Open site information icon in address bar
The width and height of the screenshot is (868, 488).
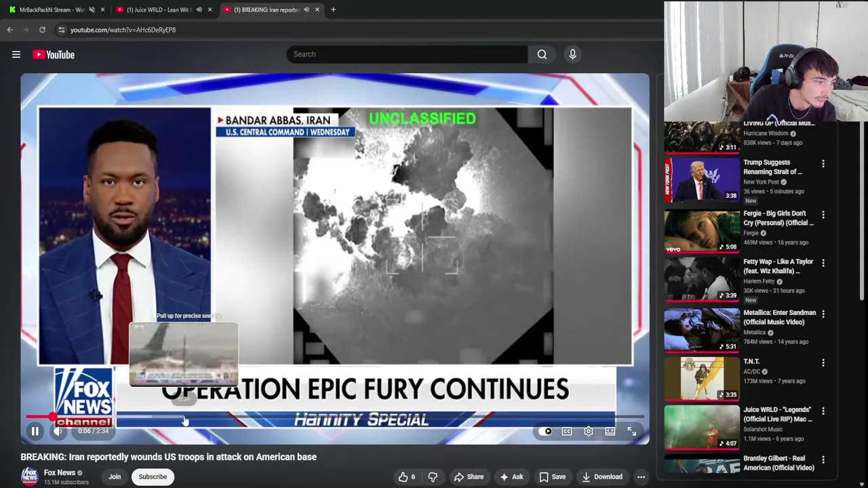(61, 30)
